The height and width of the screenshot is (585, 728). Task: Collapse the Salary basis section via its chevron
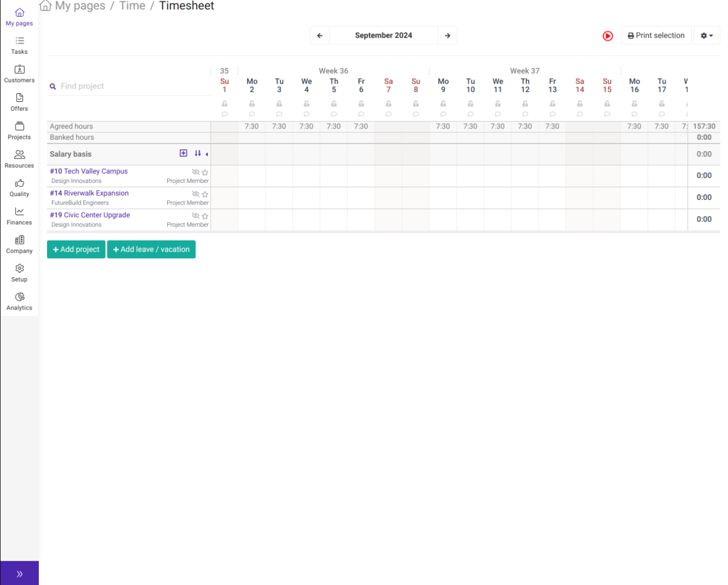207,155
